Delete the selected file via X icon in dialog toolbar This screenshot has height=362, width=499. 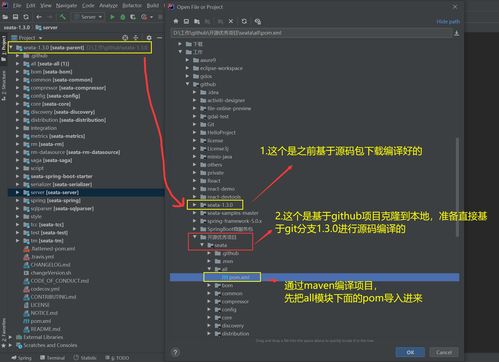[x=231, y=21]
